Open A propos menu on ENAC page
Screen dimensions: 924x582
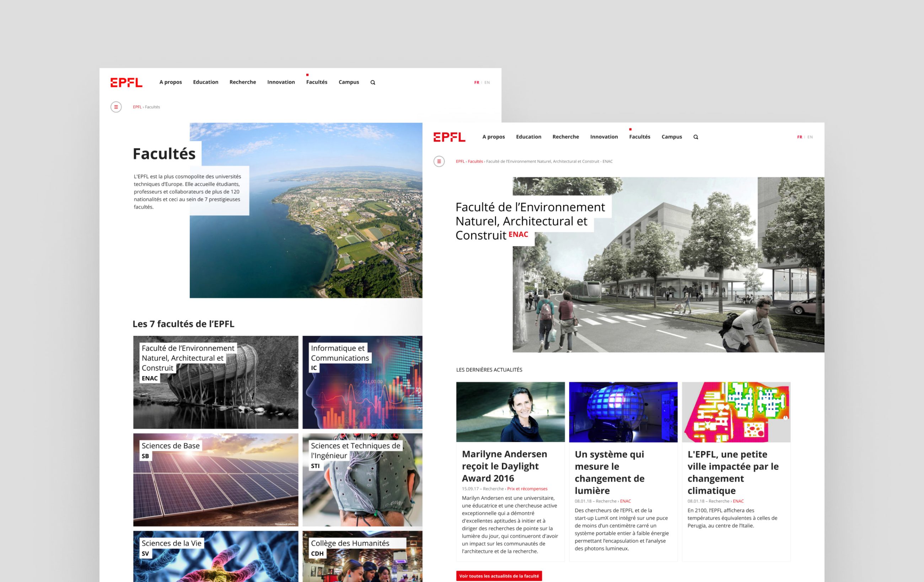(494, 136)
